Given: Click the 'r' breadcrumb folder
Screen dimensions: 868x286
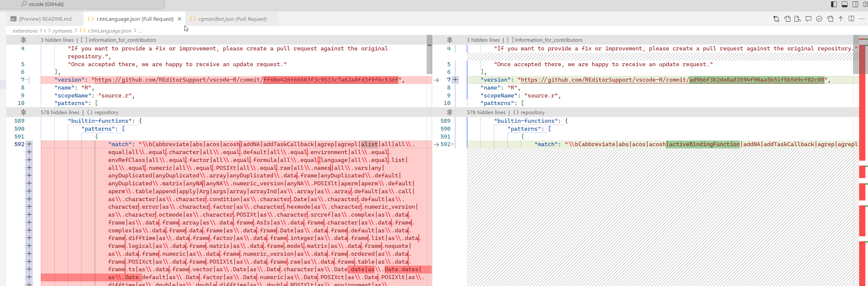Looking at the screenshot, I should tap(45, 31).
